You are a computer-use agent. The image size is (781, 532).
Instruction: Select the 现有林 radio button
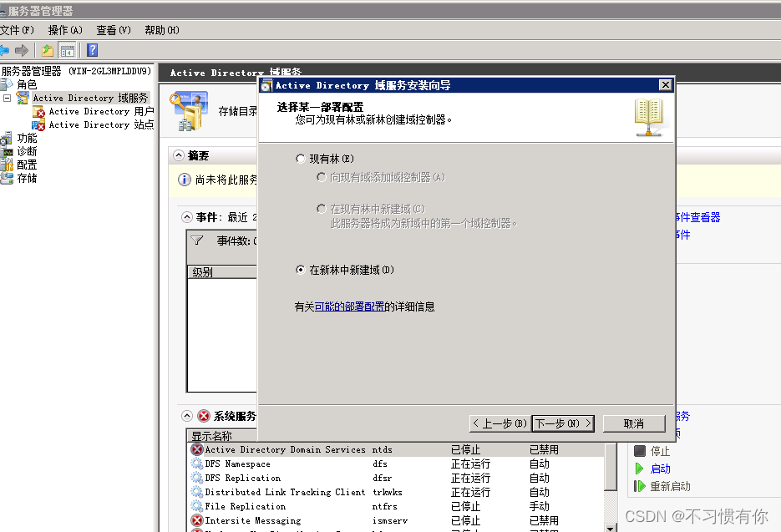tap(301, 159)
